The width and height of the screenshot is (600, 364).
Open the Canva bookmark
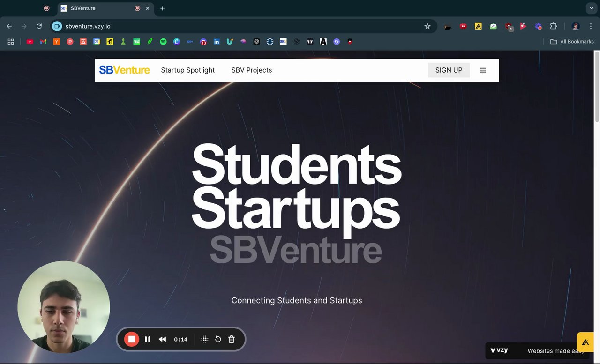(x=176, y=42)
